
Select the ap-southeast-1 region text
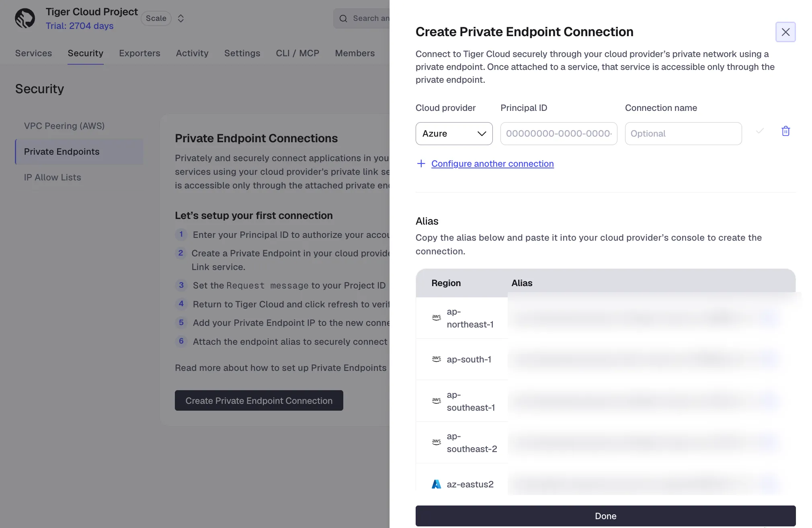(471, 401)
